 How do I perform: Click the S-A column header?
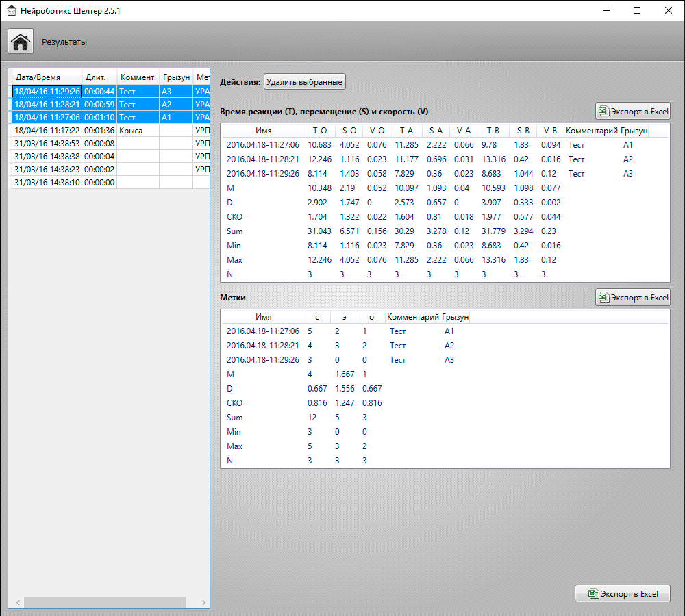(436, 131)
